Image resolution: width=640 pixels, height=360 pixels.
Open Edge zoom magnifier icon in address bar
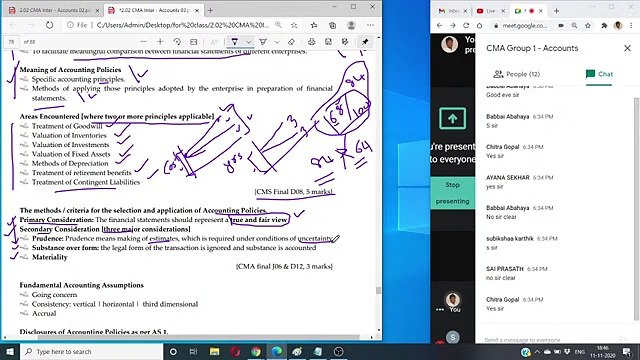coord(278,25)
